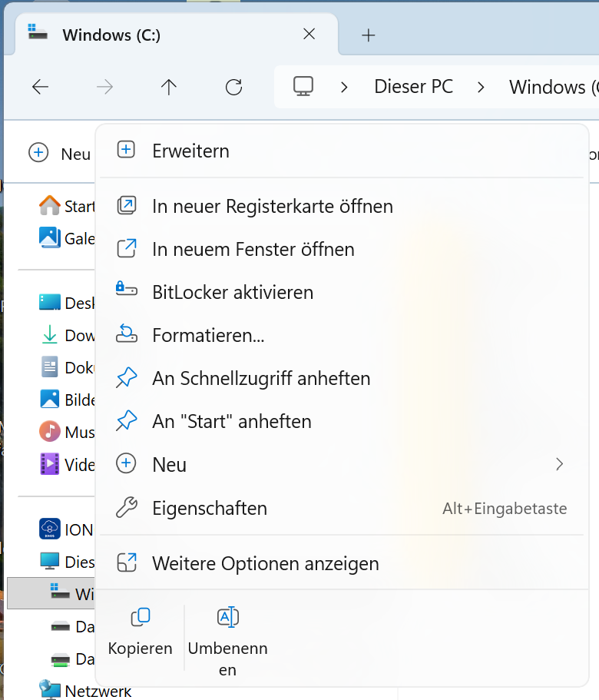Expand the 'Neu' submenu arrow in context menu
The width and height of the screenshot is (599, 700).
(559, 464)
